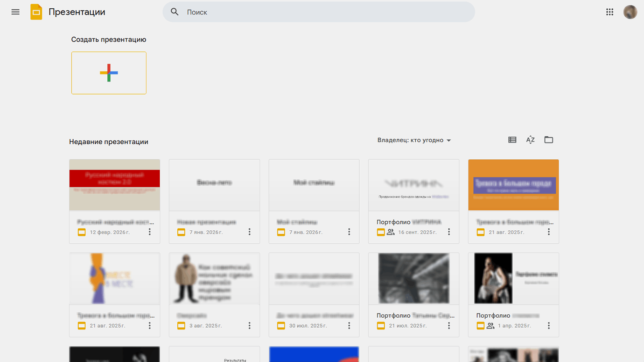Image resolution: width=644 pixels, height=362 pixels.
Task: Open three-dot menu for 1 апр. 2025 presentation
Action: pyautogui.click(x=549, y=326)
